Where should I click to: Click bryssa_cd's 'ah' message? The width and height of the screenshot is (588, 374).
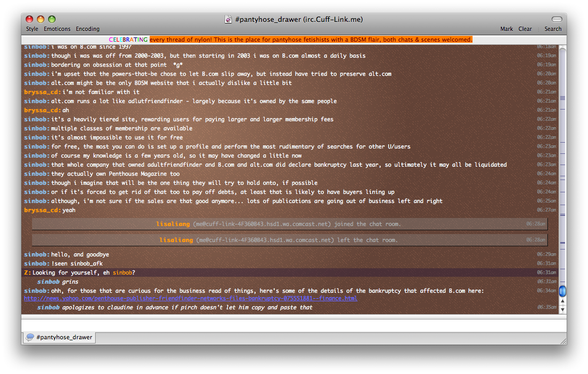66,110
